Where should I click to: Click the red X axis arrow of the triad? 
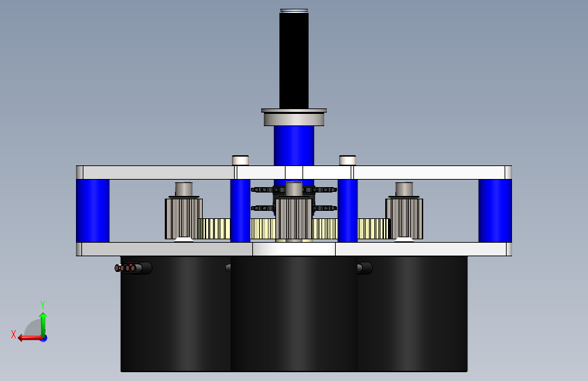pos(30,338)
